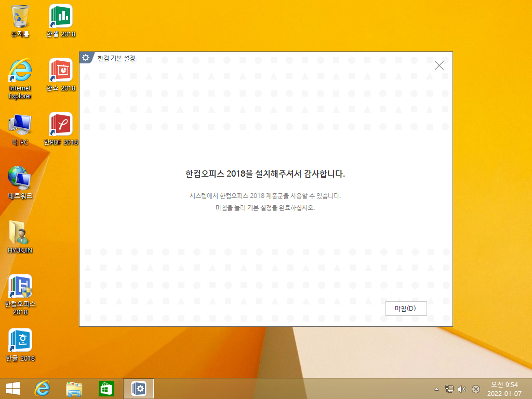
Task: Launch Internet Explorer from the taskbar
Action: coord(43,389)
